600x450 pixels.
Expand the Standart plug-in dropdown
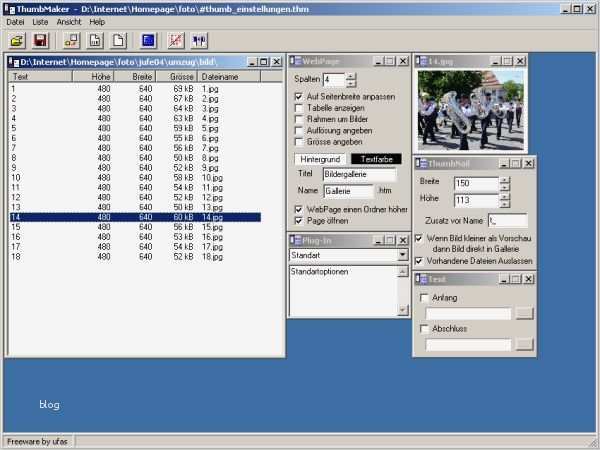pyautogui.click(x=404, y=255)
